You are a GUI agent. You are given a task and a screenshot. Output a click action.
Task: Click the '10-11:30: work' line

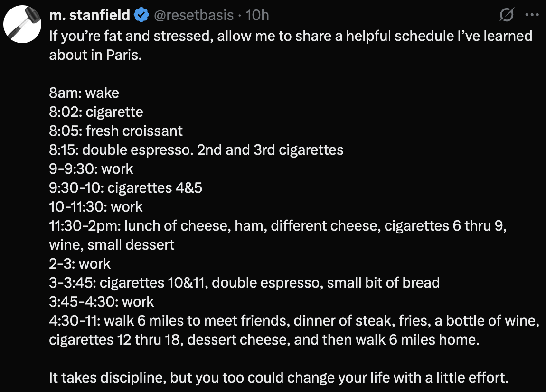coord(96,206)
